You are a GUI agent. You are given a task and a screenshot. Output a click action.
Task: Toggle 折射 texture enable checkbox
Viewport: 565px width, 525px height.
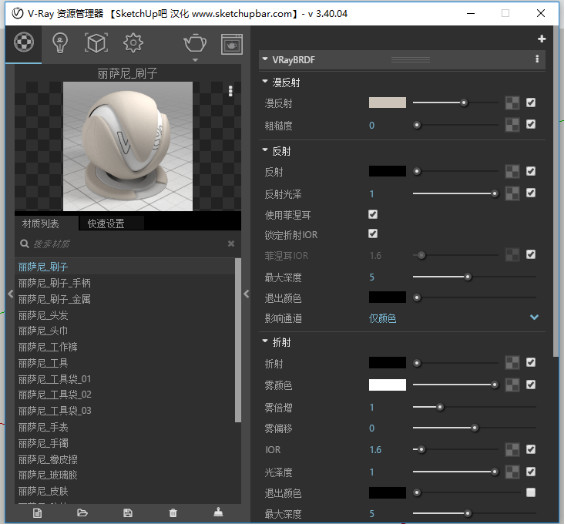tap(531, 362)
